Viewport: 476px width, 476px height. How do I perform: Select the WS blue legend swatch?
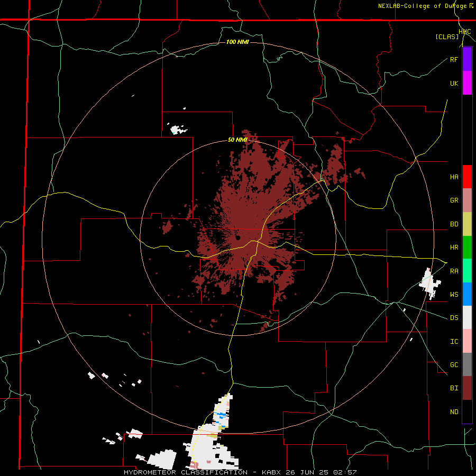[467, 294]
